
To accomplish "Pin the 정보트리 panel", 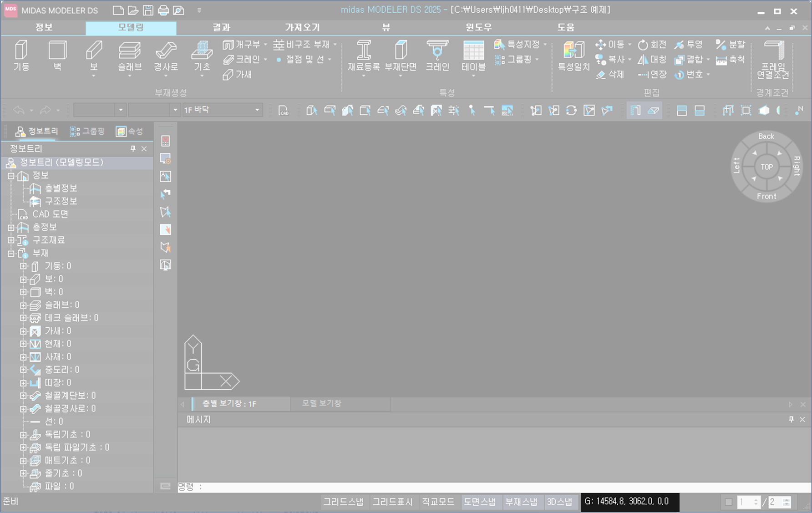I will 133,148.
